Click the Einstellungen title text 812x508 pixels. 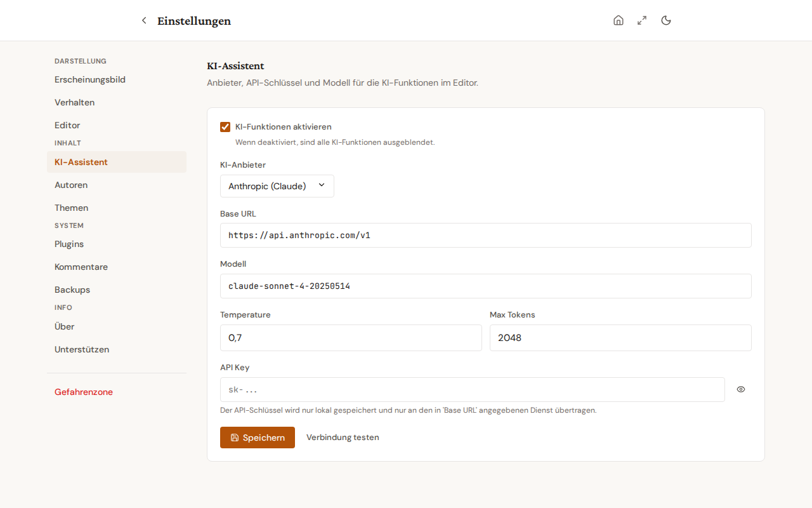tap(194, 21)
